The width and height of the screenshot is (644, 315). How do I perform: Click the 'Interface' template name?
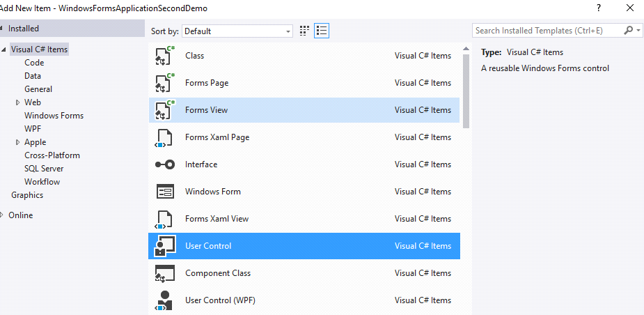point(201,164)
